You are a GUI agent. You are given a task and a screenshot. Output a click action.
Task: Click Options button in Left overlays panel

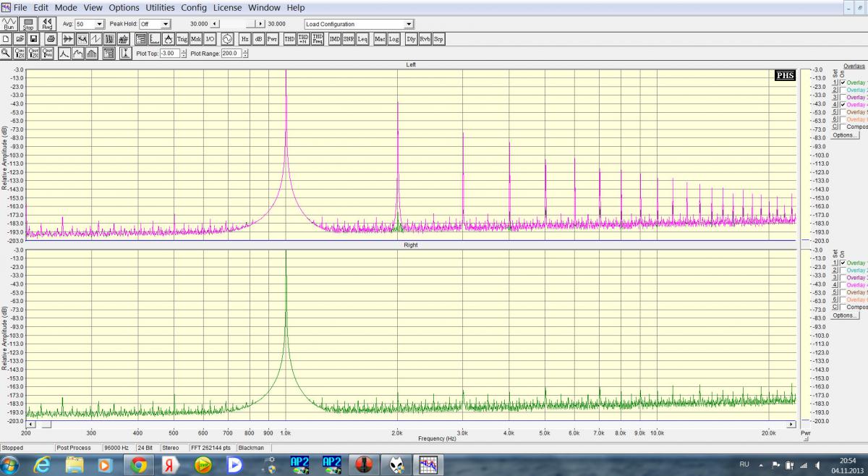pyautogui.click(x=843, y=135)
